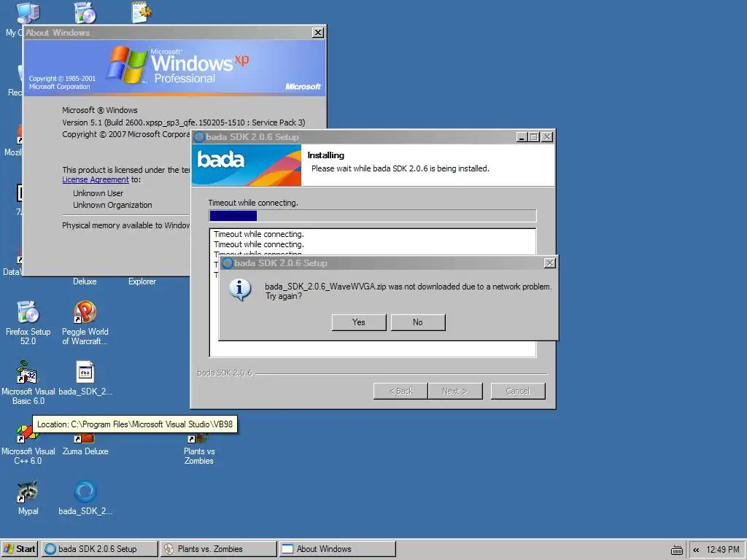This screenshot has width=747, height=560.
Task: Expand hidden system tray icons chevron
Action: pos(696,550)
